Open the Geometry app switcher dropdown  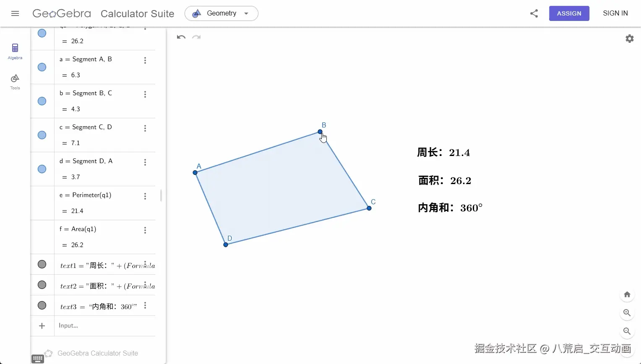click(x=221, y=13)
